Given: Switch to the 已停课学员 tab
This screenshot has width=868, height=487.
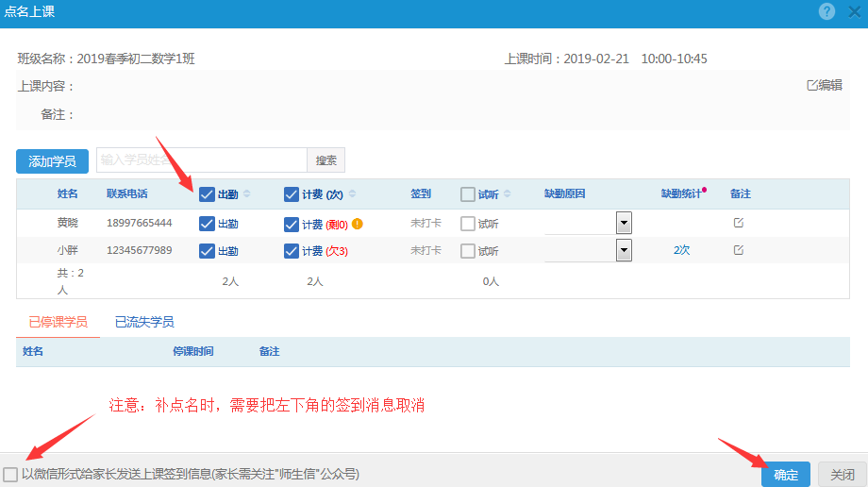Looking at the screenshot, I should tap(58, 322).
